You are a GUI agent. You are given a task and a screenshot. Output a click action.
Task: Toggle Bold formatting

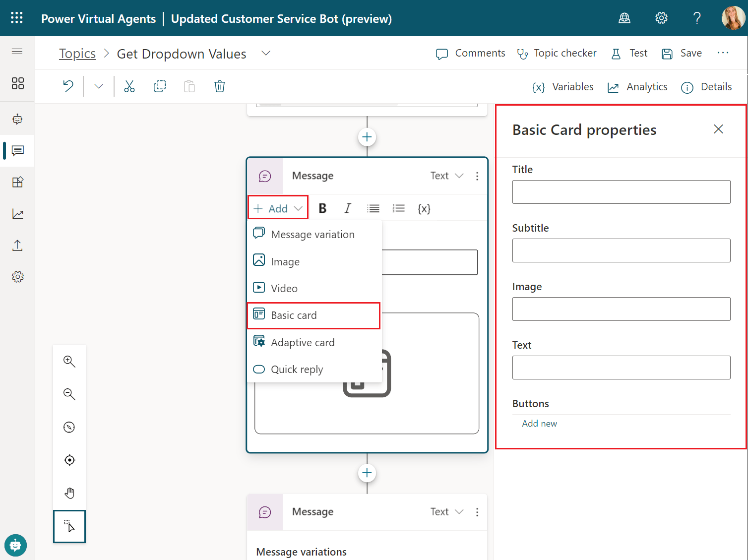pyautogui.click(x=322, y=208)
